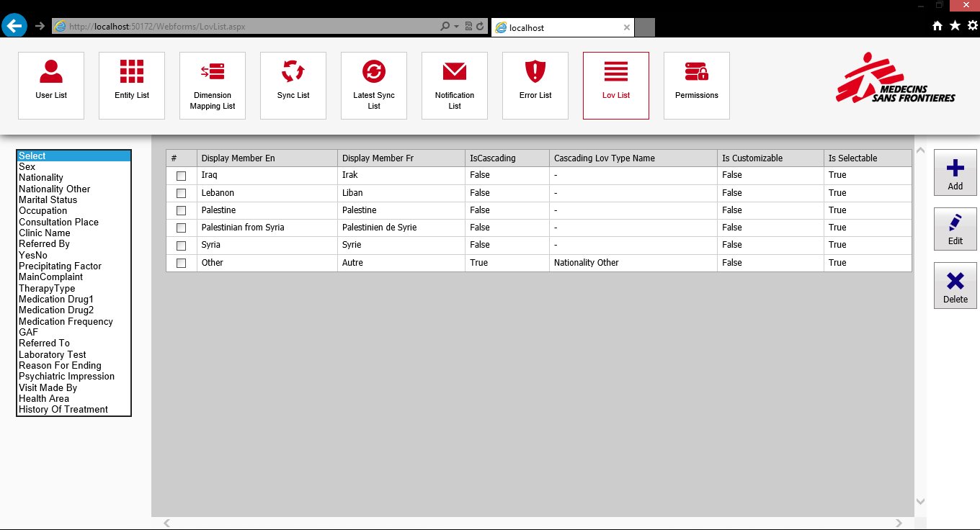Check the Iraq row checkbox

pos(181,176)
